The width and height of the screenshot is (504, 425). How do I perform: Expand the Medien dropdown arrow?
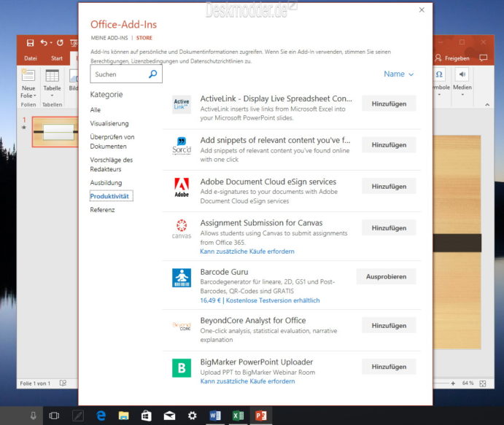[462, 95]
